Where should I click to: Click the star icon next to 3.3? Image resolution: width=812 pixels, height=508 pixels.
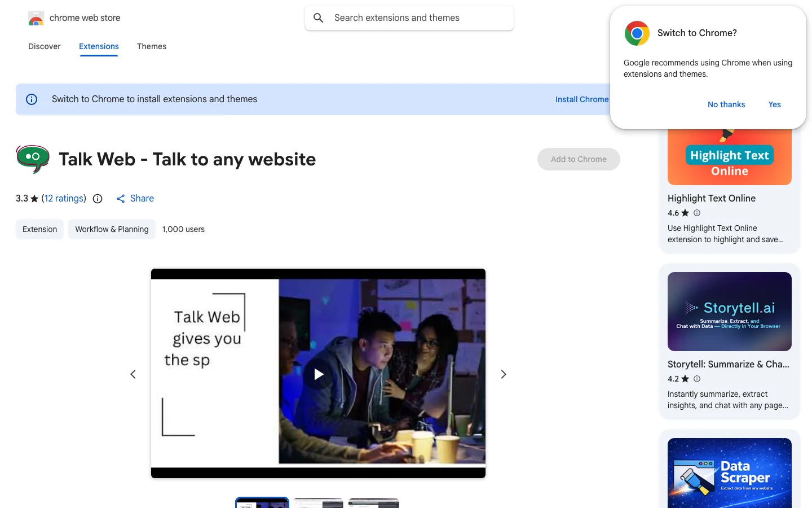[34, 199]
